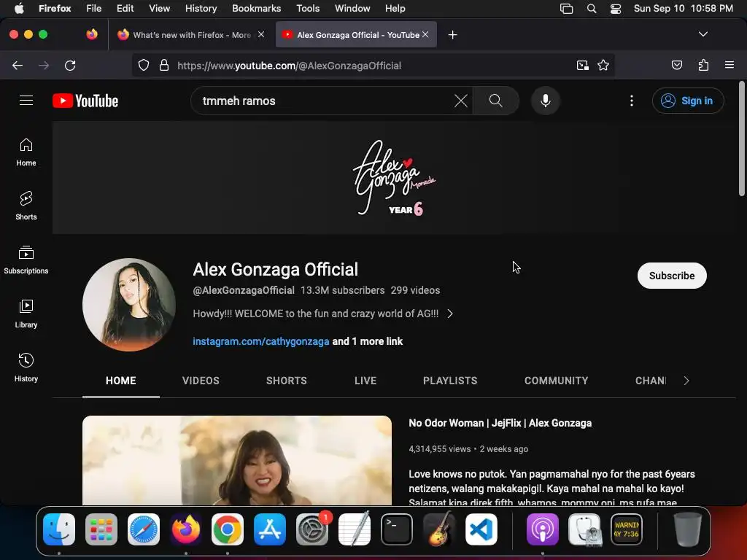The width and height of the screenshot is (747, 560).
Task: Show more channel tabs with right chevron
Action: tap(686, 381)
